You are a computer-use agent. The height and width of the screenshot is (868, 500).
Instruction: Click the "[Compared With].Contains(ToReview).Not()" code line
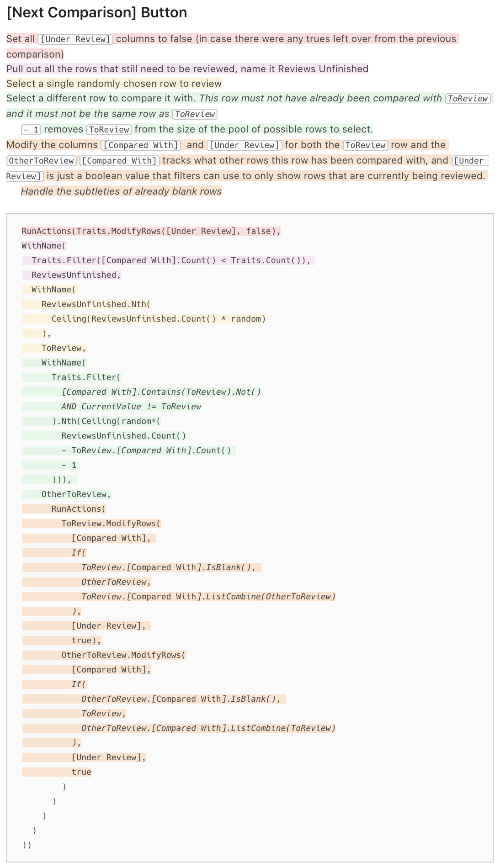tap(161, 392)
